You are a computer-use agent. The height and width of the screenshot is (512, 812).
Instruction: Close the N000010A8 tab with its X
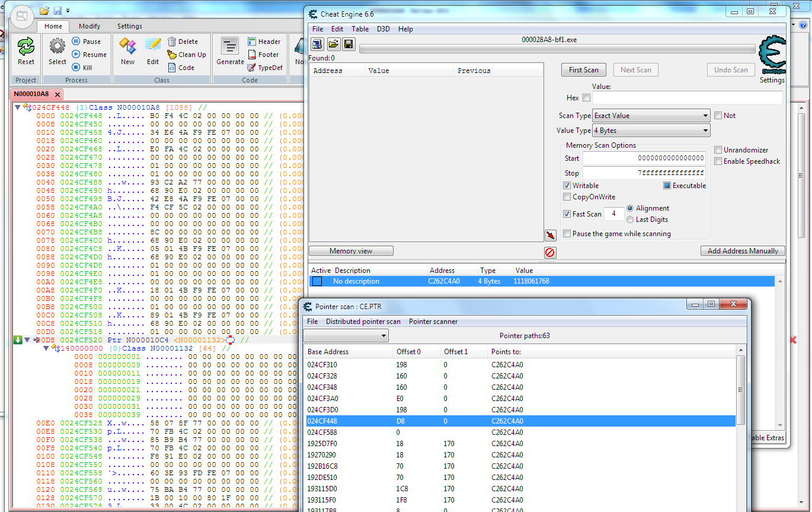tap(57, 94)
